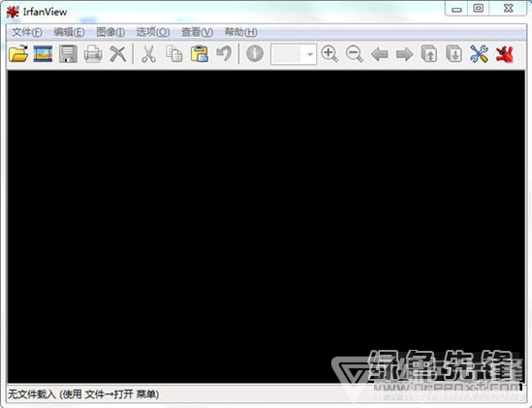Open the 图像(I) menu

click(110, 32)
